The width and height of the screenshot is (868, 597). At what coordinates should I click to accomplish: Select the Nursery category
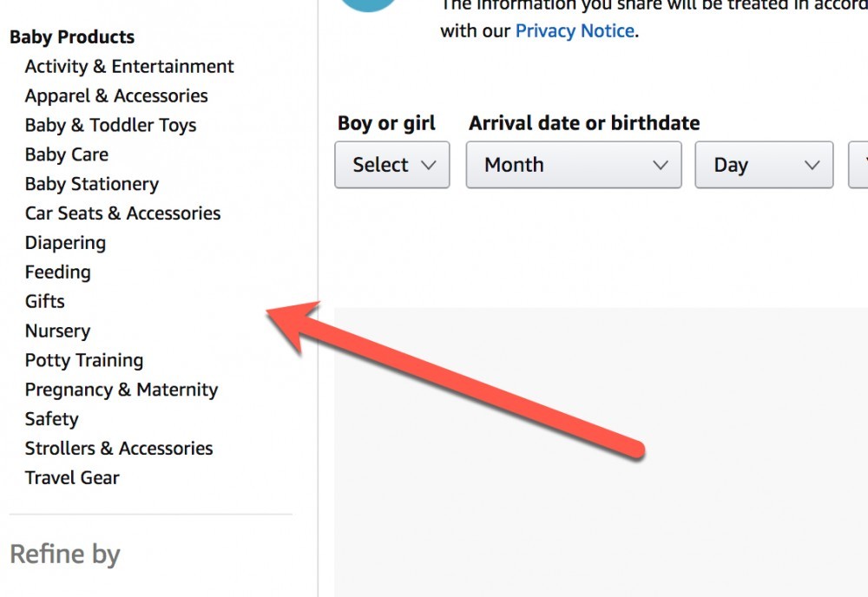click(x=57, y=331)
